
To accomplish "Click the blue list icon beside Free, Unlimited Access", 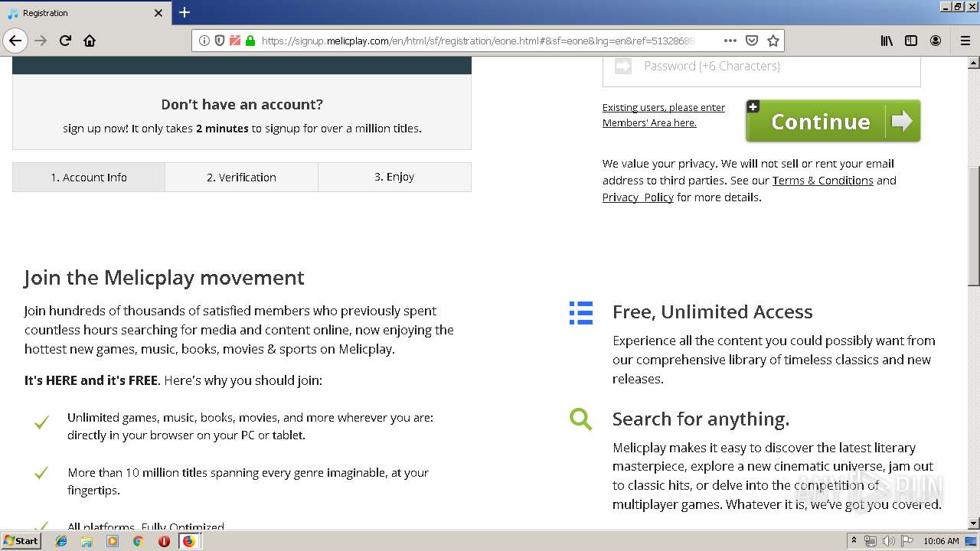I will [x=581, y=312].
